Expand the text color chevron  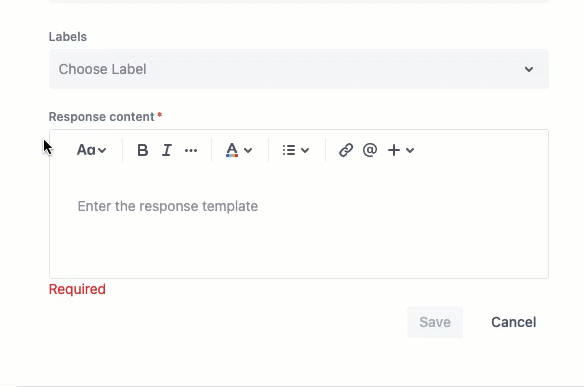tap(248, 150)
